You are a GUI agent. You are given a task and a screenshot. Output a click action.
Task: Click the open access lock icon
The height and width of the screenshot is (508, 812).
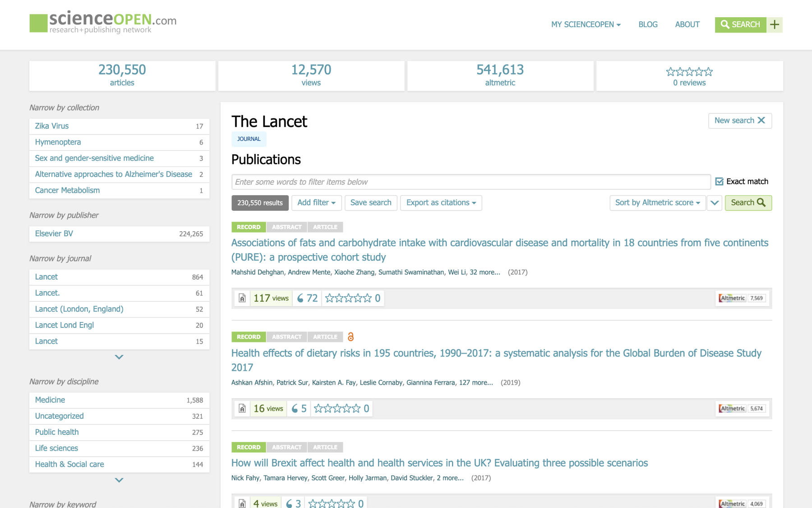click(x=351, y=337)
